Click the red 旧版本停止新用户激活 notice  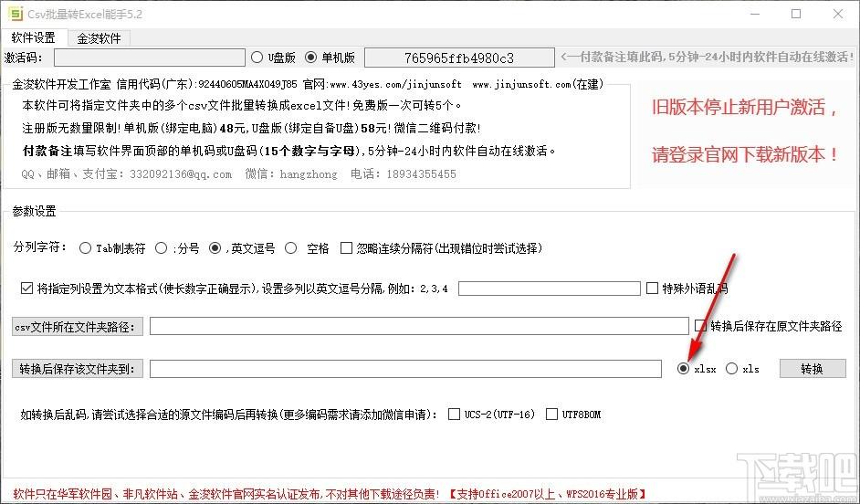point(744,107)
